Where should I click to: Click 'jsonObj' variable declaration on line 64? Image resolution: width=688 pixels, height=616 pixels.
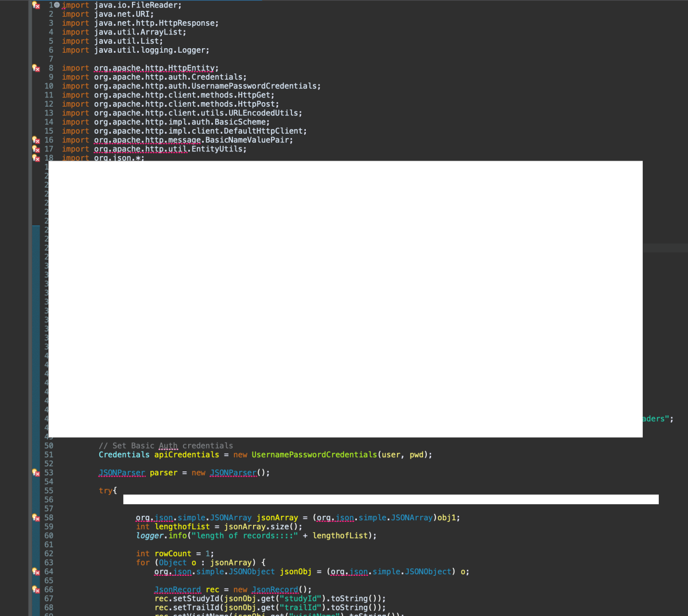tap(296, 572)
